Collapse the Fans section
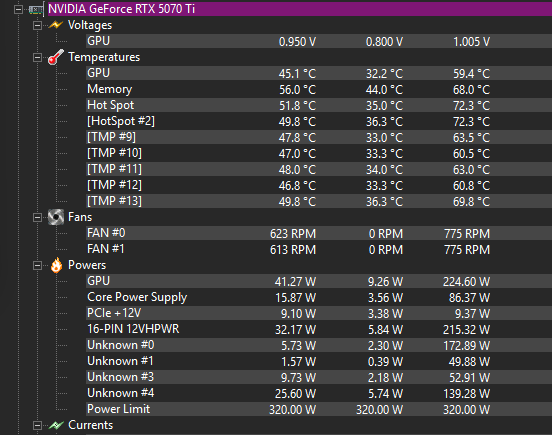Viewport: 552px width, 435px height. pyautogui.click(x=37, y=218)
